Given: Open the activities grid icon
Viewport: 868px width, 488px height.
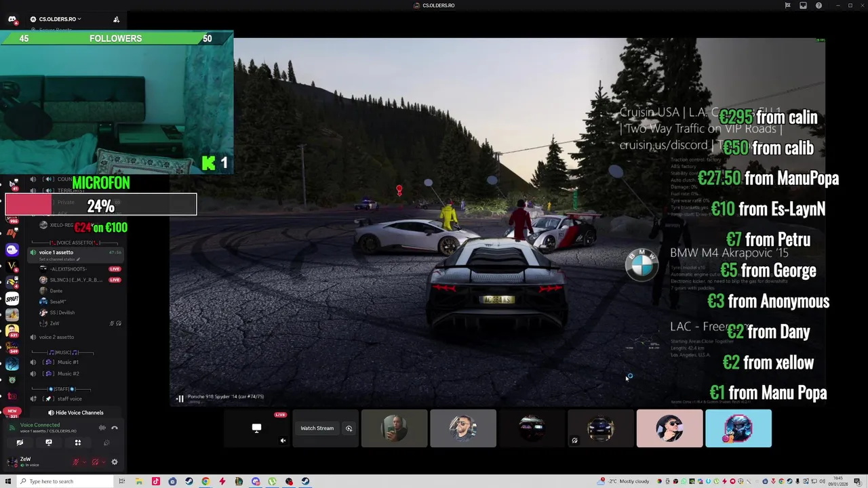Looking at the screenshot, I should click(x=78, y=443).
